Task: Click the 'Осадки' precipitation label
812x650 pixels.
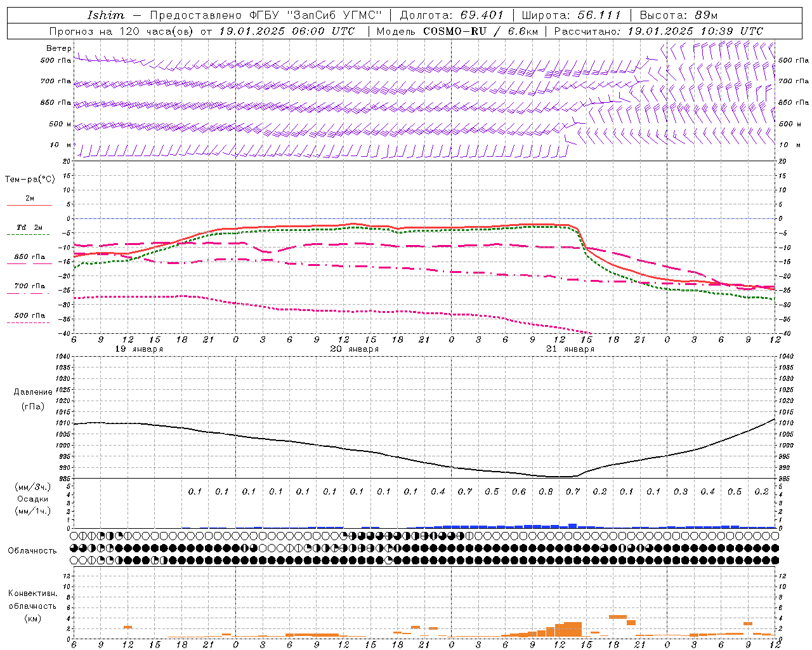Action: [33, 499]
